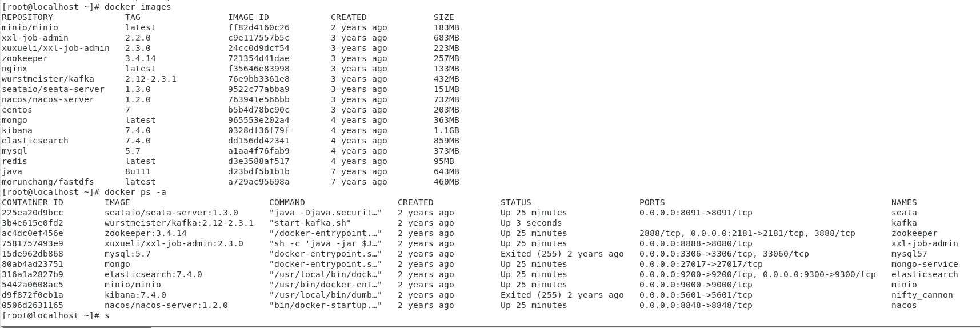Image resolution: width=980 pixels, height=328 pixels.
Task: Click image ID a729ac95698a
Action: click(x=259, y=182)
